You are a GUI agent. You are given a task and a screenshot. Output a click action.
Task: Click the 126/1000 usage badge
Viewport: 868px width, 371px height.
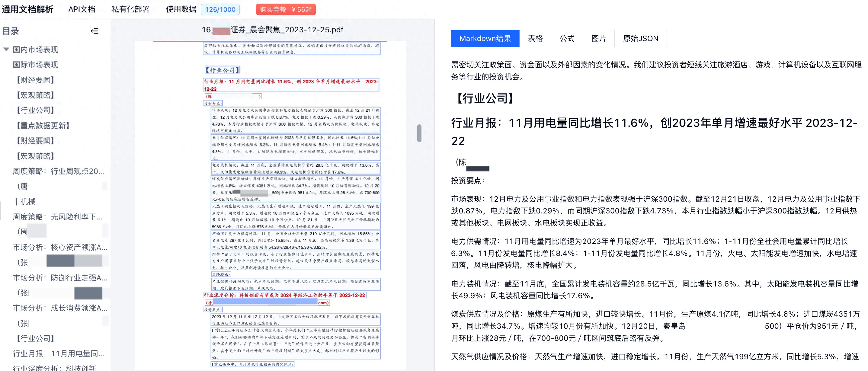tap(220, 9)
